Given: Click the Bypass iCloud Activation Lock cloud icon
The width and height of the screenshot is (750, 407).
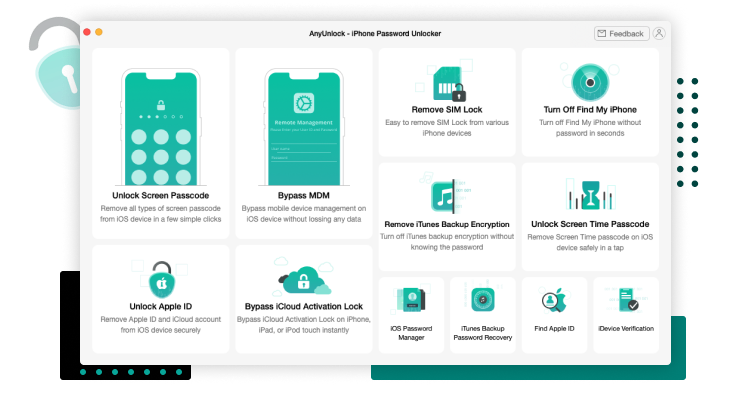Looking at the screenshot, I should coord(304,280).
